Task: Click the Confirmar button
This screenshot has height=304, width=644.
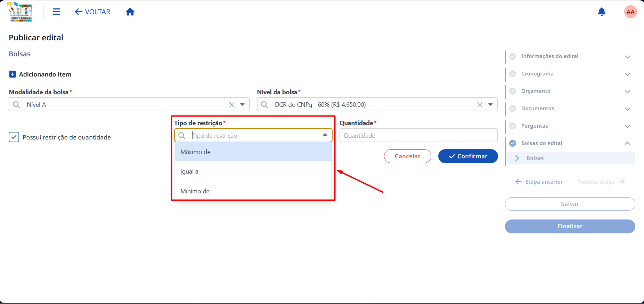Action: (x=468, y=156)
